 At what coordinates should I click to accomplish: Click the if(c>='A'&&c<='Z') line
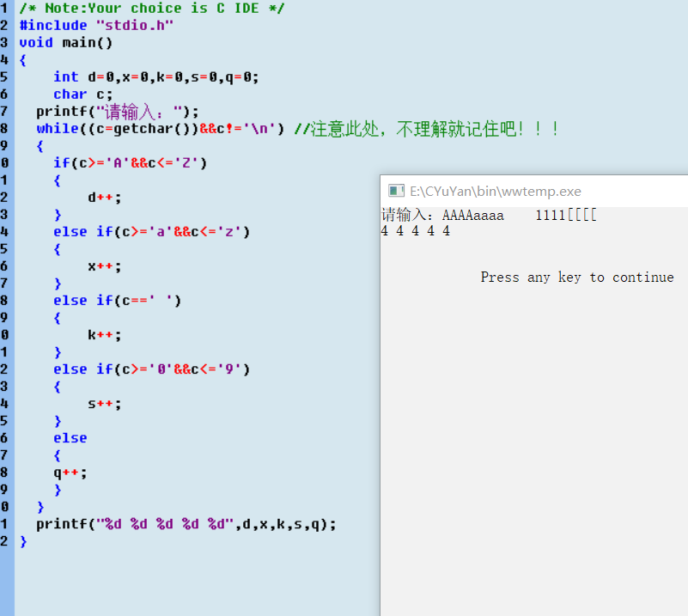point(130,163)
